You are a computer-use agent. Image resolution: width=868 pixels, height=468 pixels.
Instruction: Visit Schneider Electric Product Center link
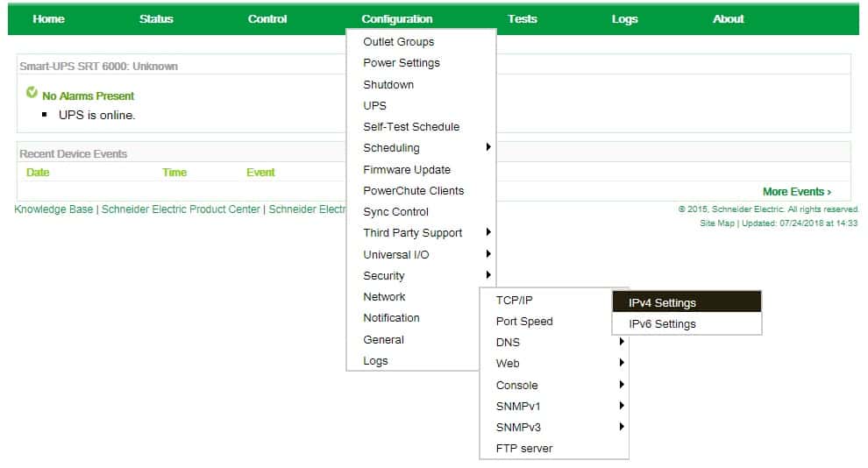pos(181,209)
